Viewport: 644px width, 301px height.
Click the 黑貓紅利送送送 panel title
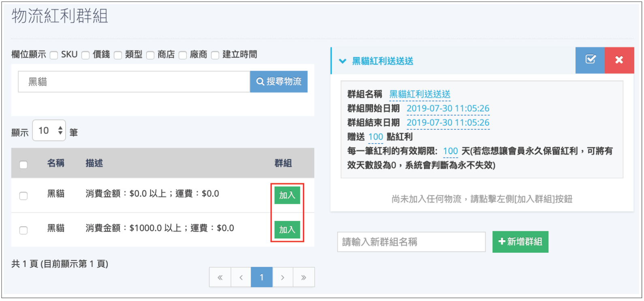point(383,61)
